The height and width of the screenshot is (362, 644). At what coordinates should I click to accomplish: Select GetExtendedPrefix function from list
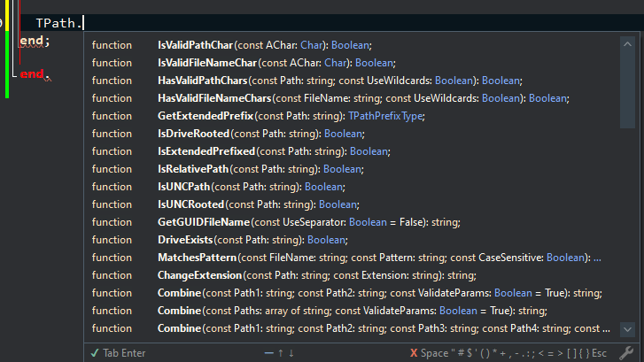(x=206, y=116)
